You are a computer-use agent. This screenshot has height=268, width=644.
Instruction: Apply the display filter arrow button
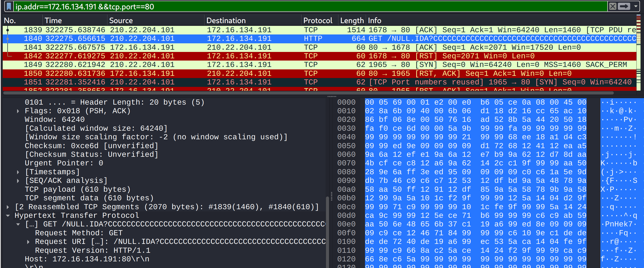624,6
